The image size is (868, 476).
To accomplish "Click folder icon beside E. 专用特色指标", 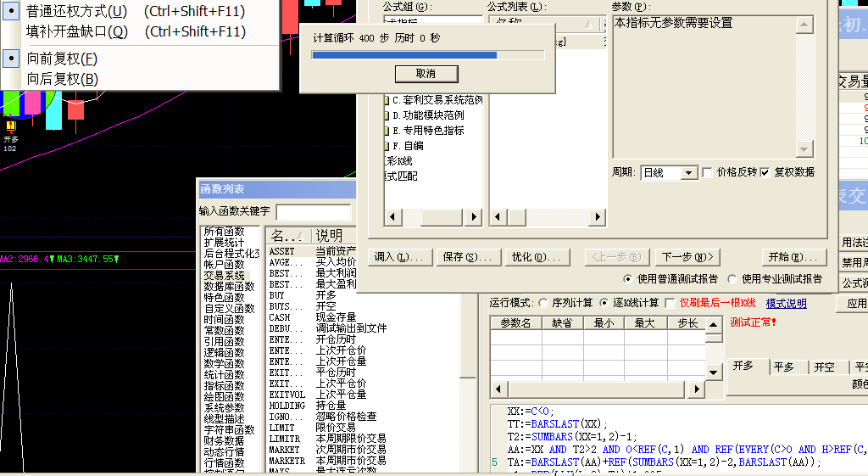I will (x=387, y=132).
